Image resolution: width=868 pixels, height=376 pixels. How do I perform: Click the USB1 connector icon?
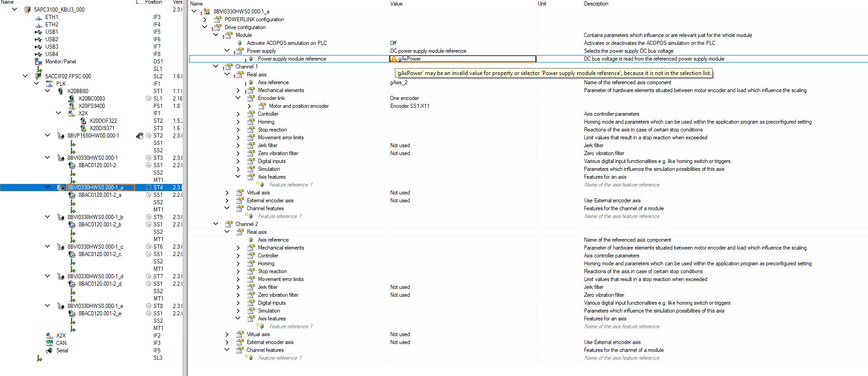[x=38, y=32]
